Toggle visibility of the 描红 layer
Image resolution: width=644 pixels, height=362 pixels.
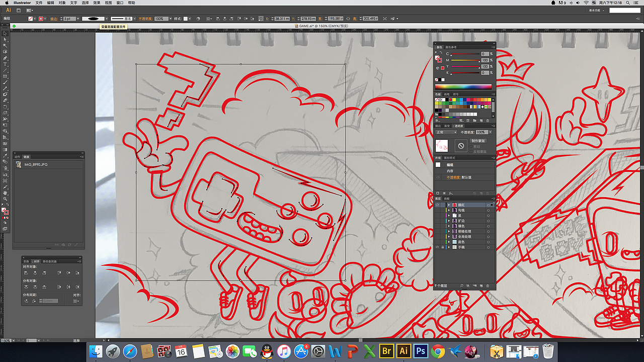[437, 205]
